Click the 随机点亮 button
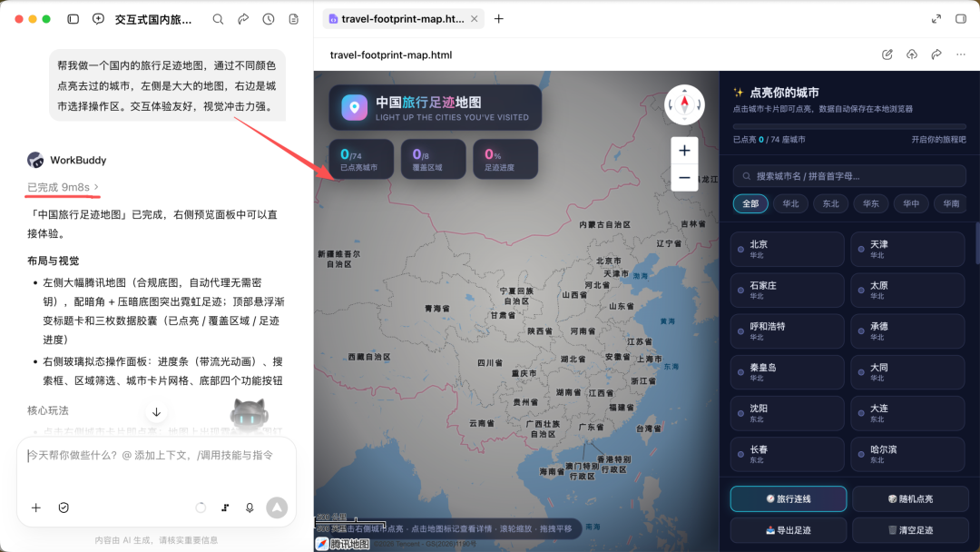 click(910, 498)
